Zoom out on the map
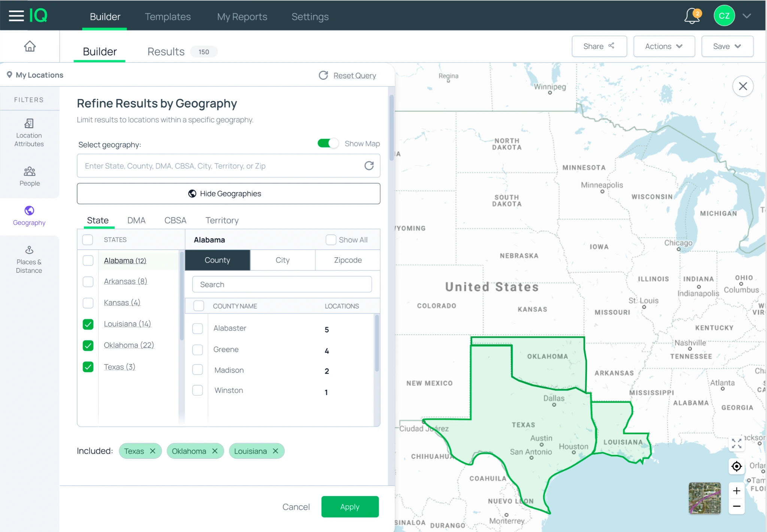The image size is (767, 532). pyautogui.click(x=737, y=507)
